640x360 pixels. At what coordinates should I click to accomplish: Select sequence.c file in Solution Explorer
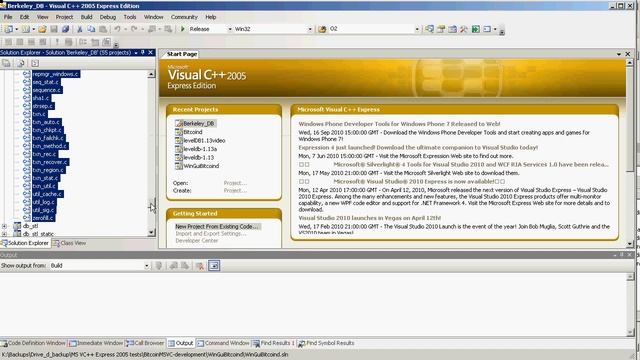47,90
